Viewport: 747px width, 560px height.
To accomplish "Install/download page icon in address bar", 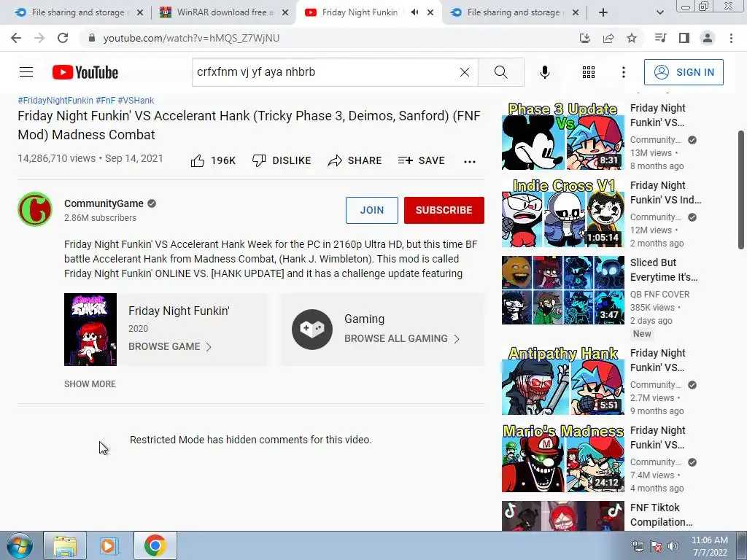I will click(585, 38).
